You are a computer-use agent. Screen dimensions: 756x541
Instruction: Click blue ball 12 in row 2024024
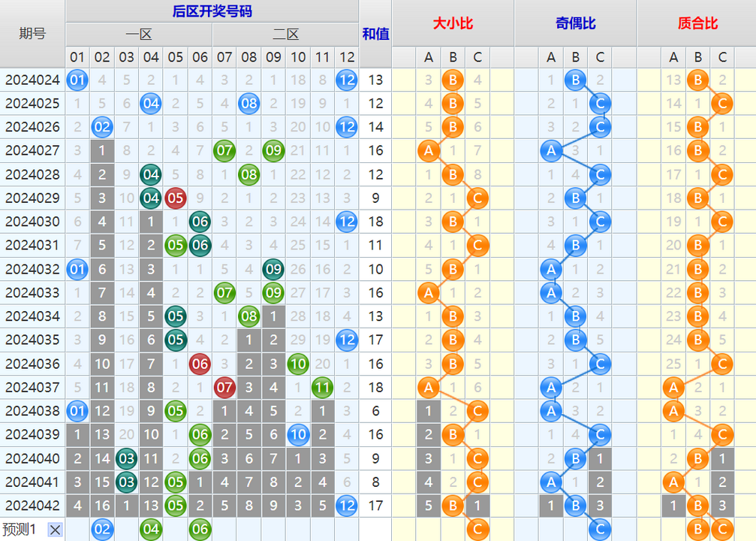(x=347, y=80)
